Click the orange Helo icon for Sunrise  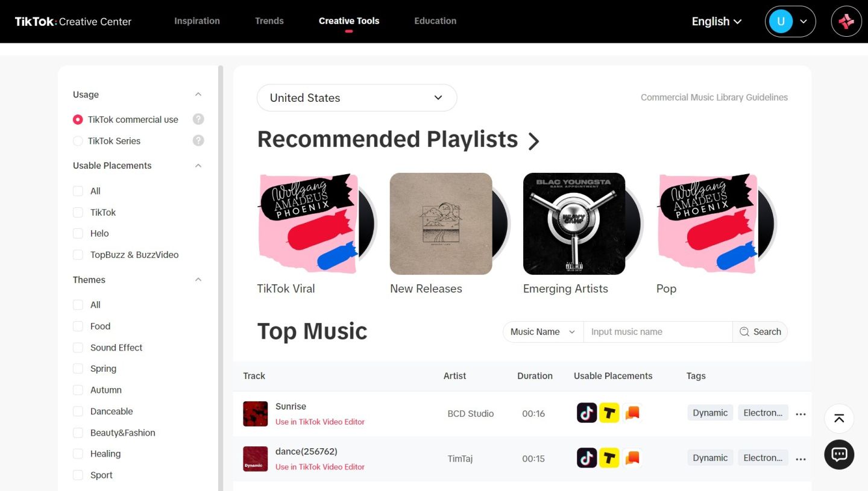point(632,413)
